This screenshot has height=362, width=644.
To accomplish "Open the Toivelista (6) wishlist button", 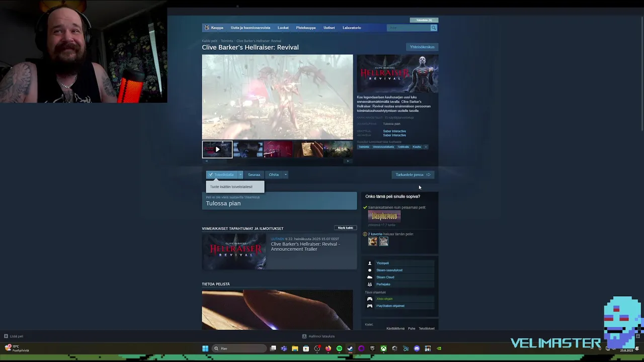I will [424, 20].
